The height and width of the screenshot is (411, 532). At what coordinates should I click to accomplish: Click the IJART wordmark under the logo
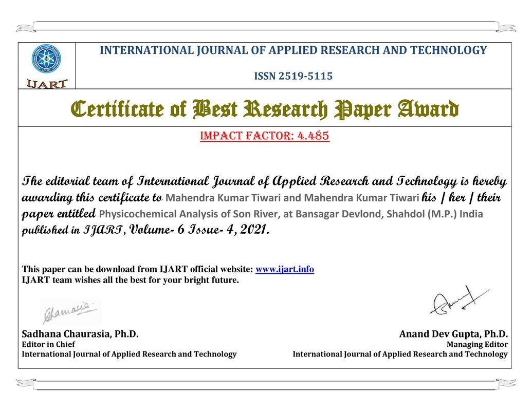(47, 83)
